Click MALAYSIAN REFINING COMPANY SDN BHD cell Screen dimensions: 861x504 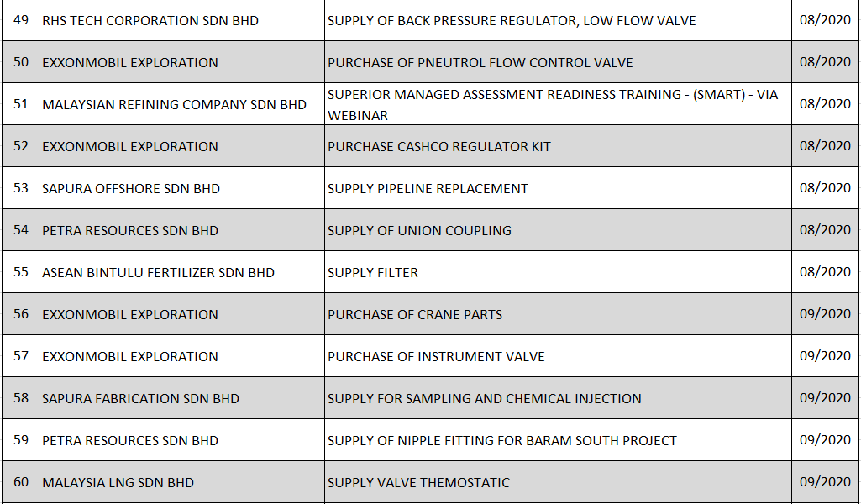[174, 104]
